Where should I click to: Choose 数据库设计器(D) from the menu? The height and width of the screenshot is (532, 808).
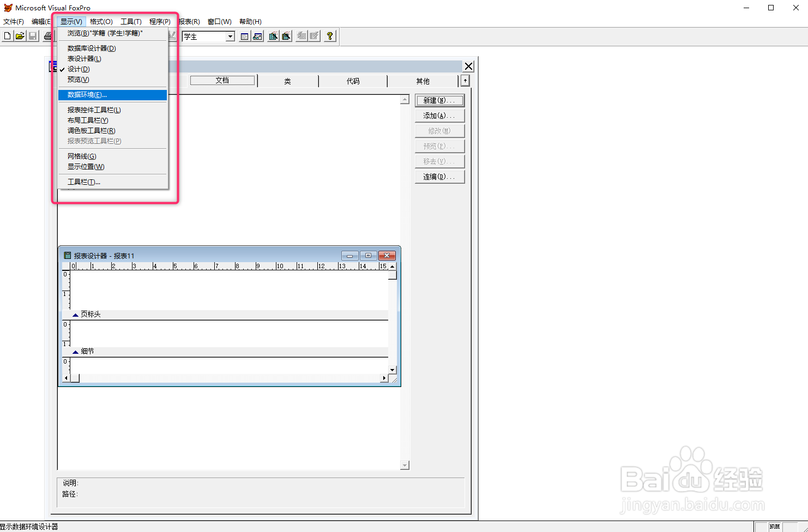pos(112,49)
